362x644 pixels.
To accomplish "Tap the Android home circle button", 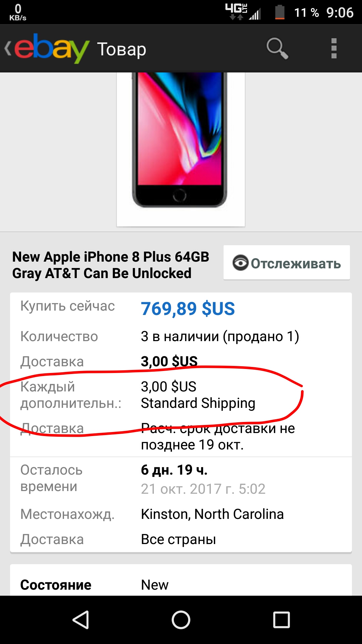I will pos(181,620).
